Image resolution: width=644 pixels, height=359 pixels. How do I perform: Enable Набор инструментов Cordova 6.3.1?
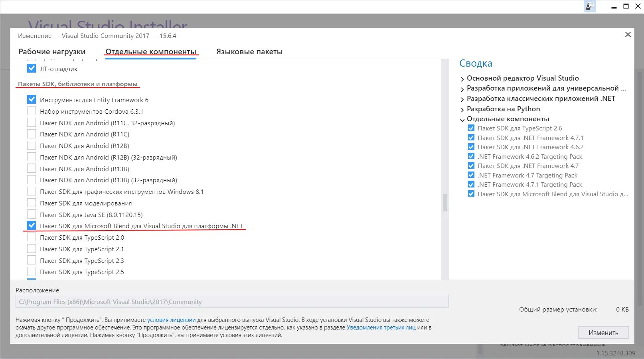(32, 111)
